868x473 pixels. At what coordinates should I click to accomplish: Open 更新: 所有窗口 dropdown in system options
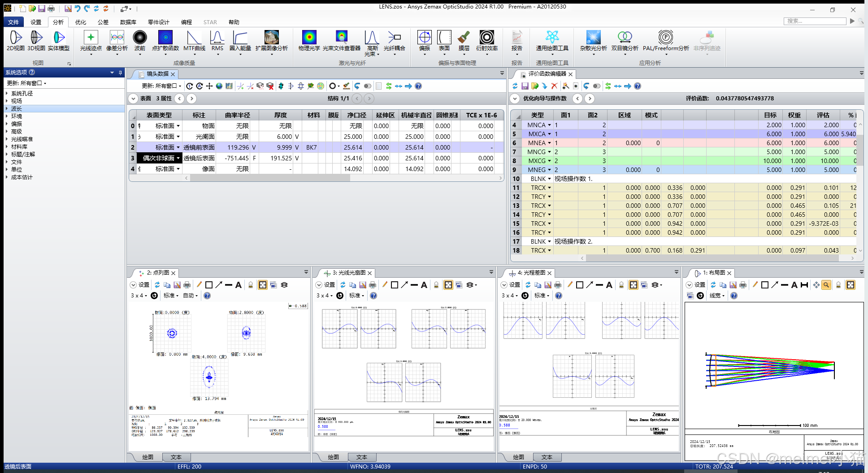(x=26, y=83)
